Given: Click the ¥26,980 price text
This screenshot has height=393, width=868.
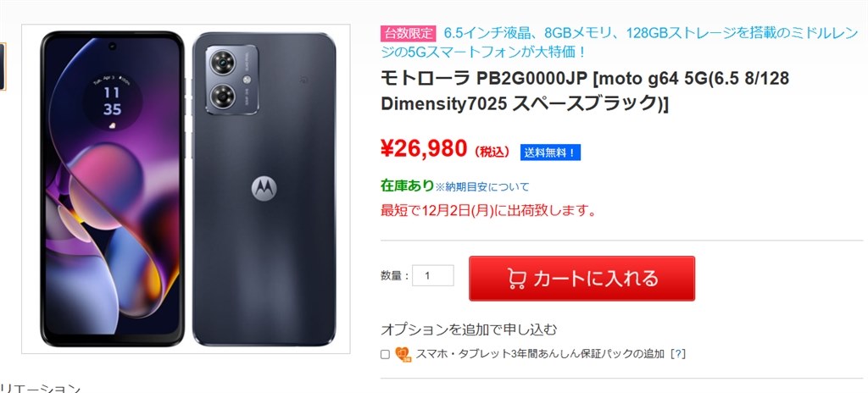Looking at the screenshot, I should [x=424, y=149].
